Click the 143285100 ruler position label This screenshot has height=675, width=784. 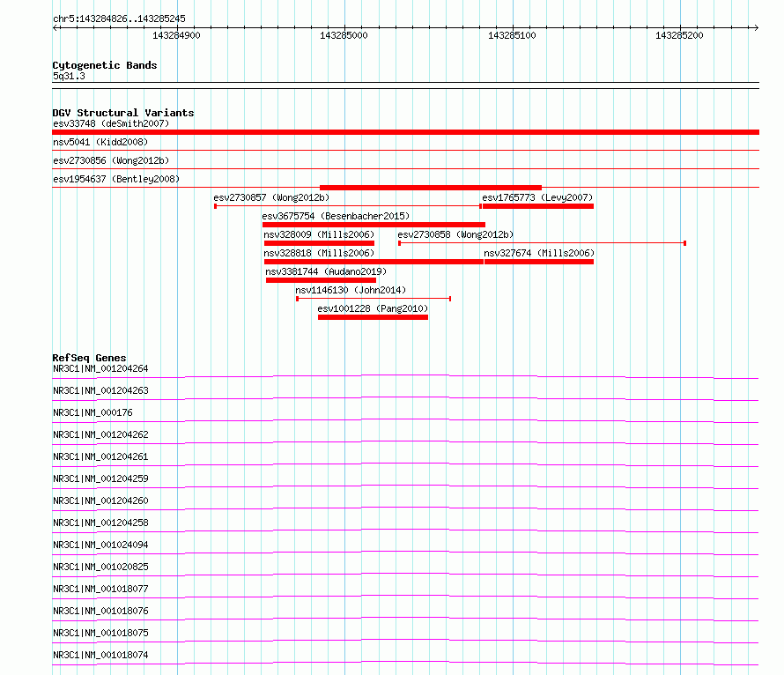click(x=512, y=35)
